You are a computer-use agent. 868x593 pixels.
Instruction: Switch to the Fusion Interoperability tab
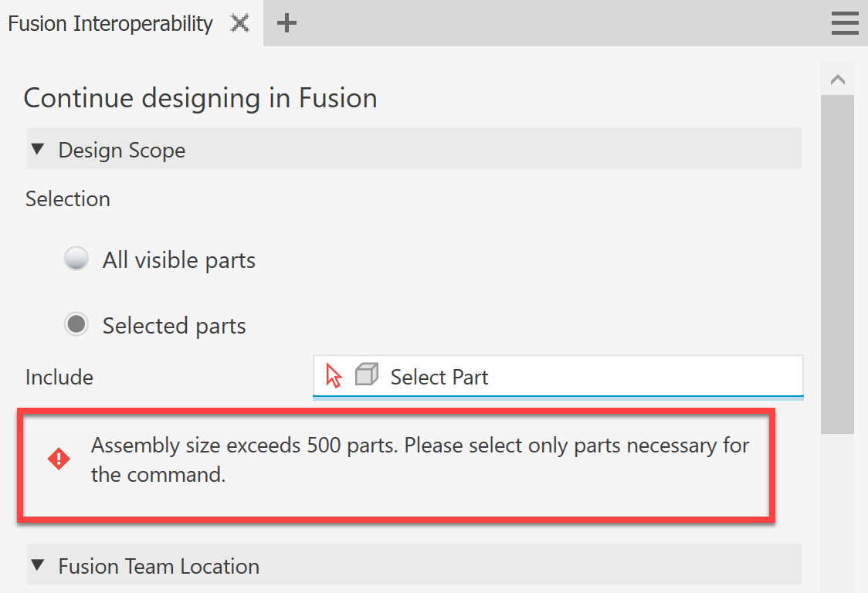click(110, 23)
